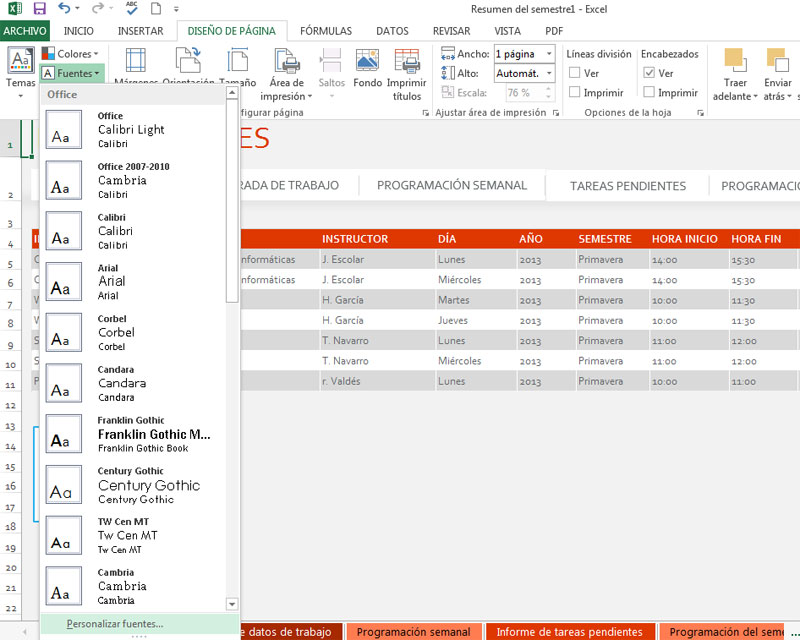Click font list scroll down arrow
Screen dimensions: 800x640
coord(232,604)
